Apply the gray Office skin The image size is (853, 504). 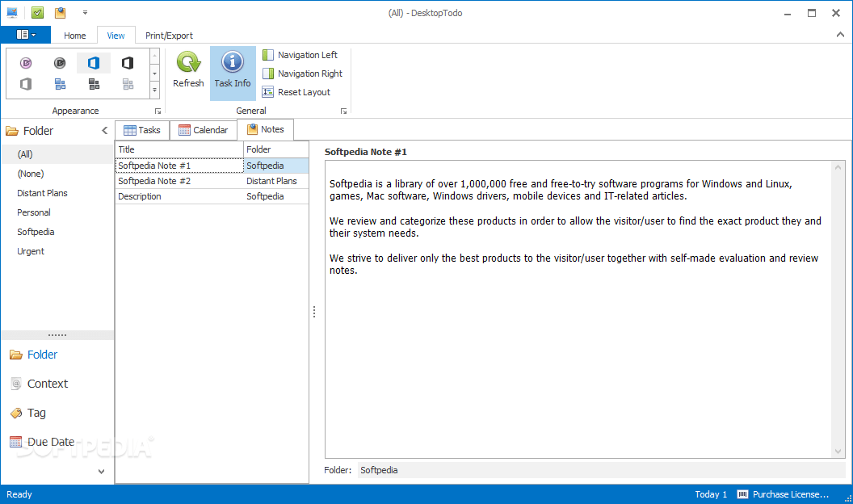tap(26, 84)
